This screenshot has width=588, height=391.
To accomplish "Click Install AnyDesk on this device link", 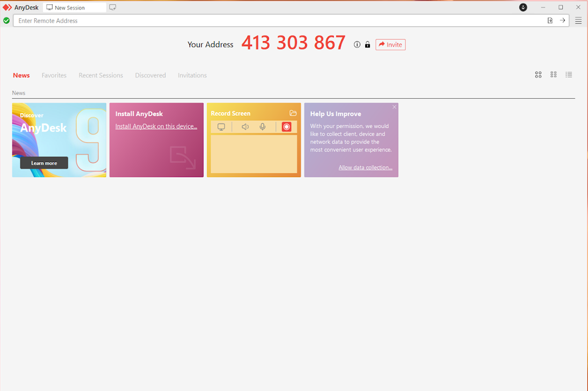I will 156,126.
